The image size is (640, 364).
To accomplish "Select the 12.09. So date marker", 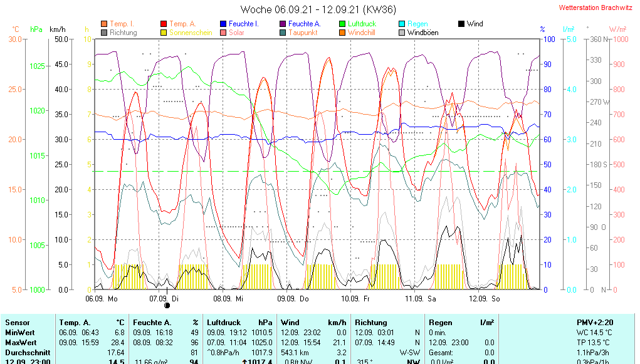I will (x=486, y=299).
